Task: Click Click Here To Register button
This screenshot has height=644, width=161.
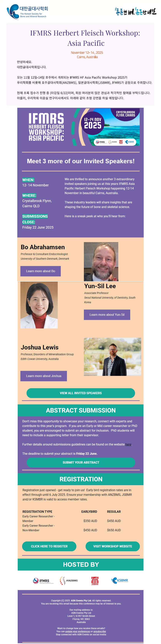Action: 49,546
